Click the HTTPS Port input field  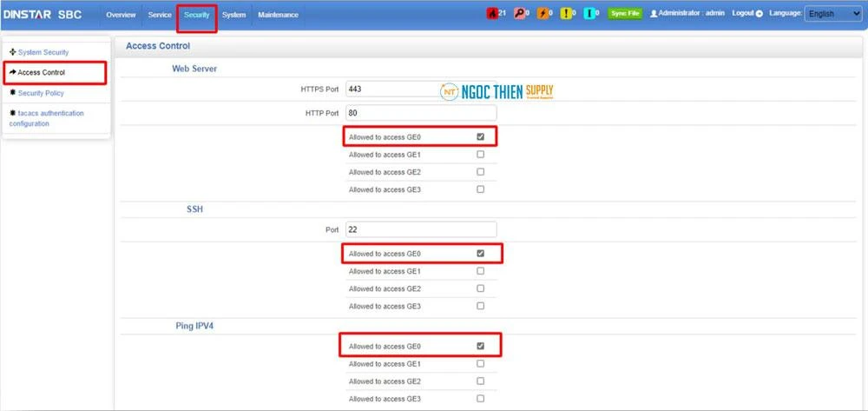coord(421,89)
